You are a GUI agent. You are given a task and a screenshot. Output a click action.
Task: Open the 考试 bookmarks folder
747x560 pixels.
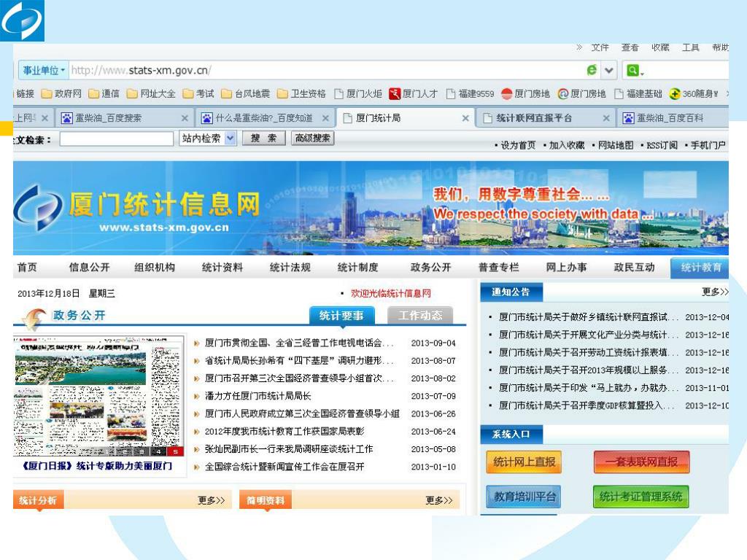point(198,94)
